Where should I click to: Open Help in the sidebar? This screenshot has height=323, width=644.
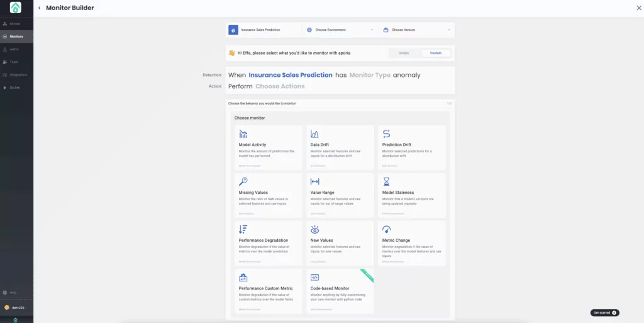tap(16, 293)
